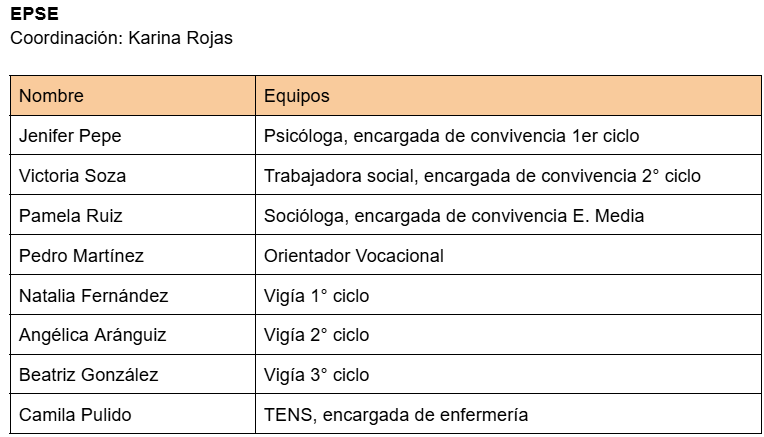Select the Vigía 2° ciclo cell

[316, 335]
